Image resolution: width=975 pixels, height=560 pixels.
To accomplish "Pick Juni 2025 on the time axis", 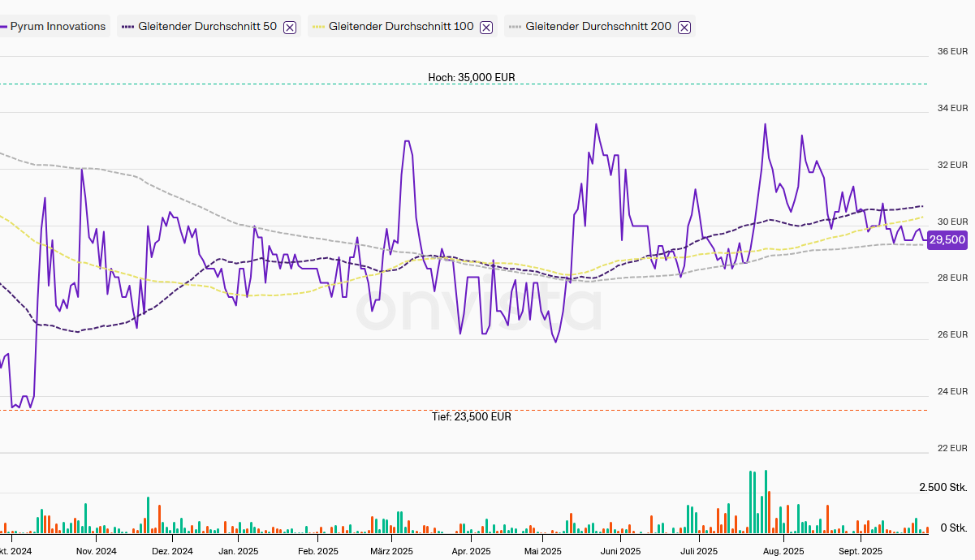I will pos(619,551).
